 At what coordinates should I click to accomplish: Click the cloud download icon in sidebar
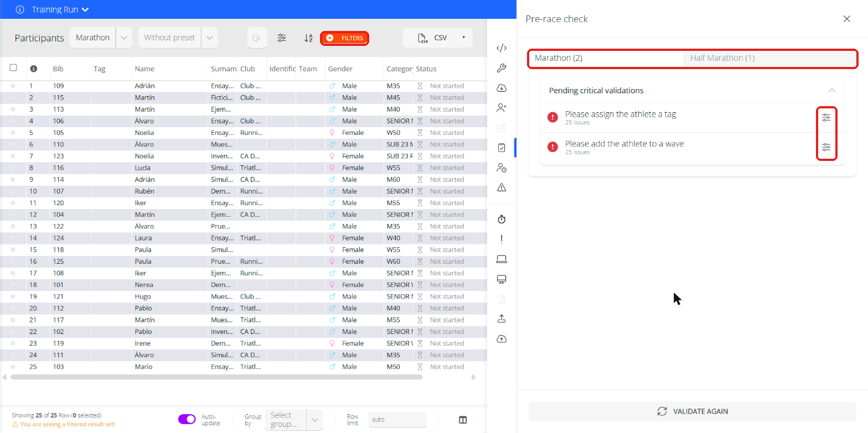502,88
